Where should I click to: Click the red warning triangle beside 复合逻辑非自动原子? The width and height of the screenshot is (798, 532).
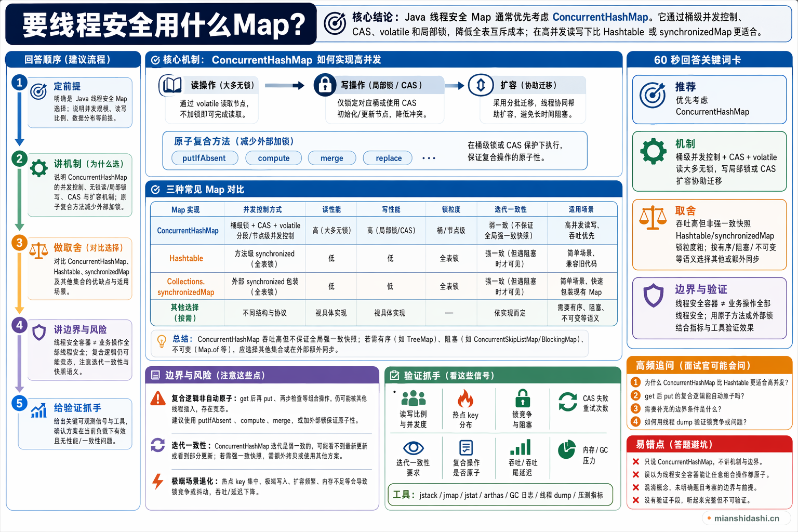click(158, 398)
